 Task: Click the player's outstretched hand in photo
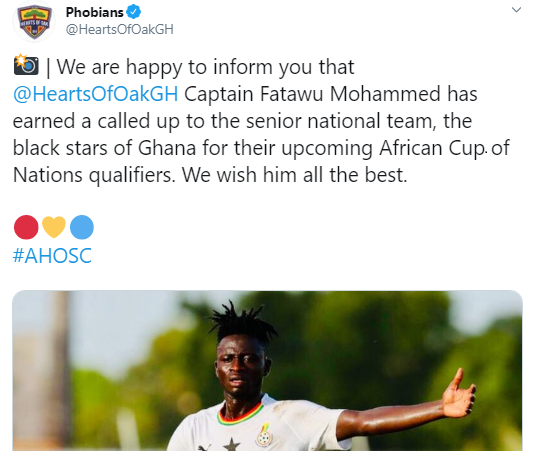459,394
